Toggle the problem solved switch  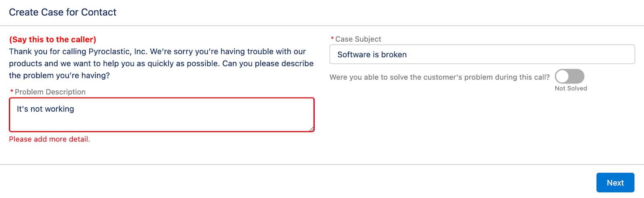click(x=570, y=76)
